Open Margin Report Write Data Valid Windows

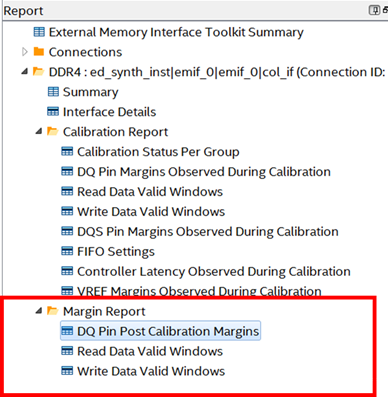pos(151,371)
